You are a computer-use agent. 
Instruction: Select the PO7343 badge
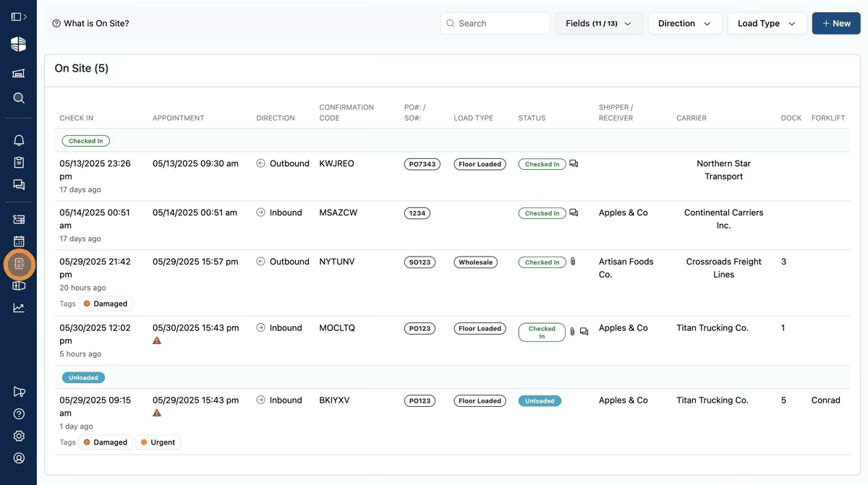[x=422, y=164]
